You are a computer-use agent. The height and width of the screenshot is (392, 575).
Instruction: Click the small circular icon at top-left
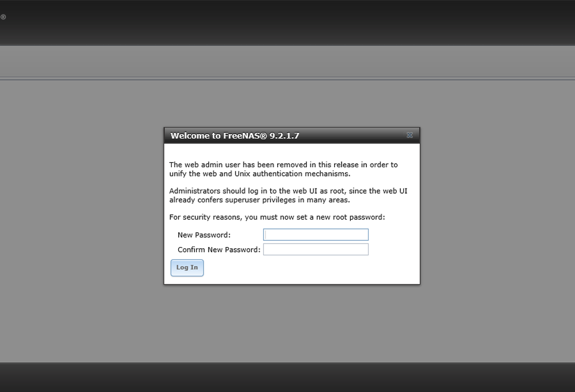coord(3,17)
